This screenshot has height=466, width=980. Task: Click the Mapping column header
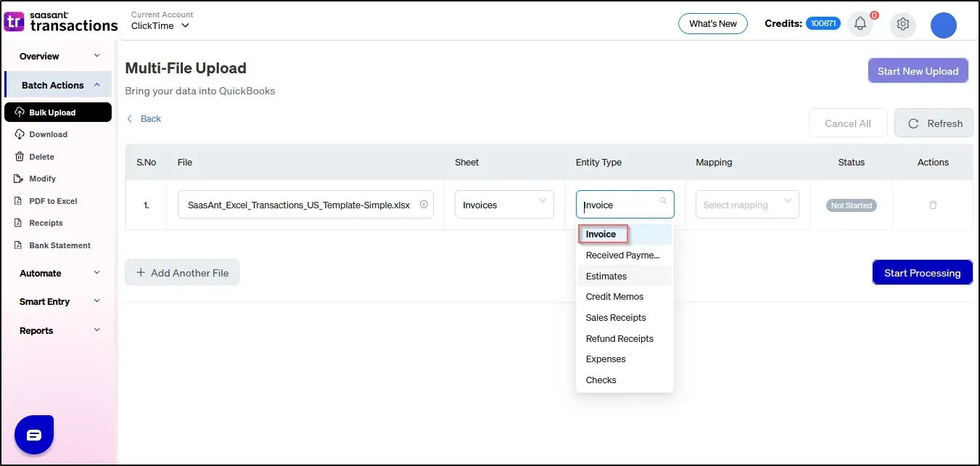point(714,162)
